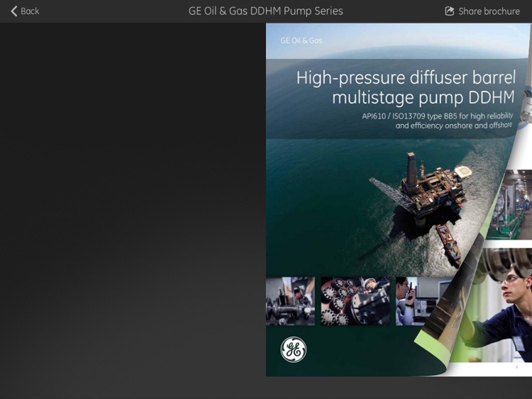The width and height of the screenshot is (532, 399).
Task: Select the GE Oil & Gas DDHM title
Action: (x=266, y=11)
